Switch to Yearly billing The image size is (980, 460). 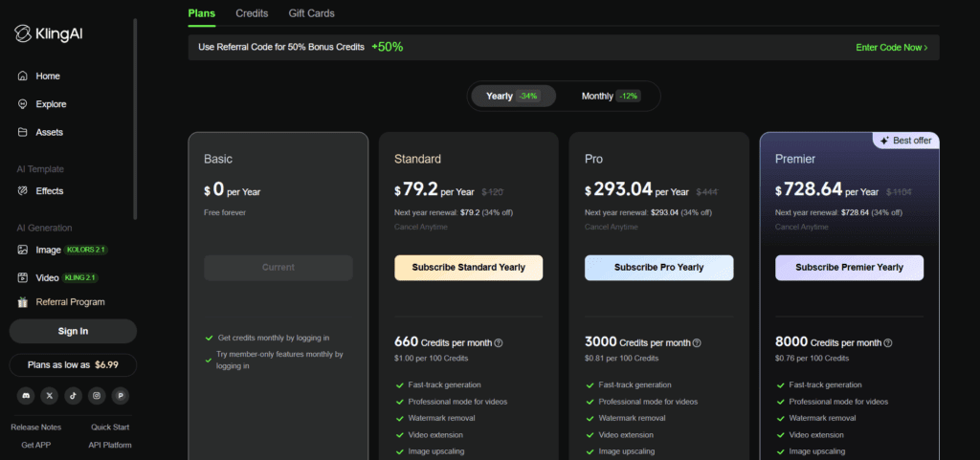pyautogui.click(x=513, y=97)
